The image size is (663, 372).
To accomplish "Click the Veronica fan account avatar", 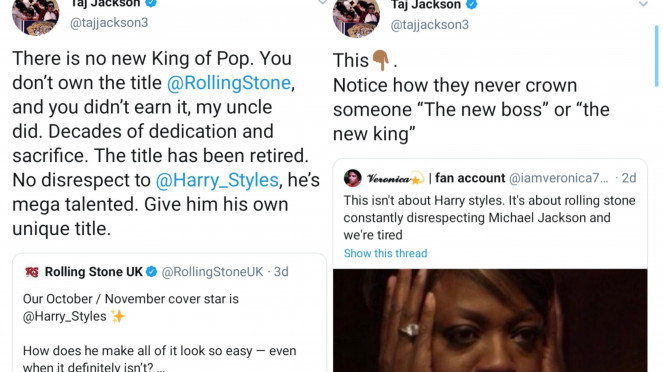I will point(352,178).
